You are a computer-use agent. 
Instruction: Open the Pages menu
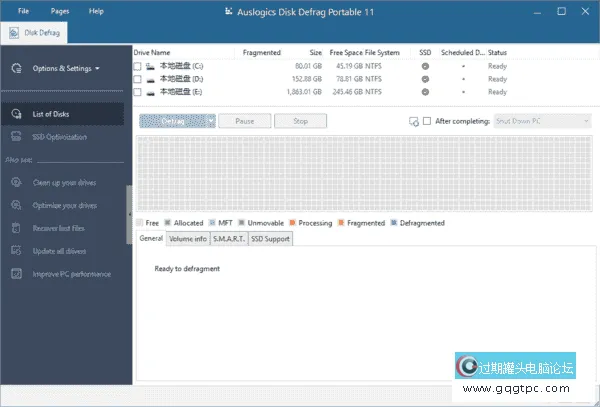59,11
